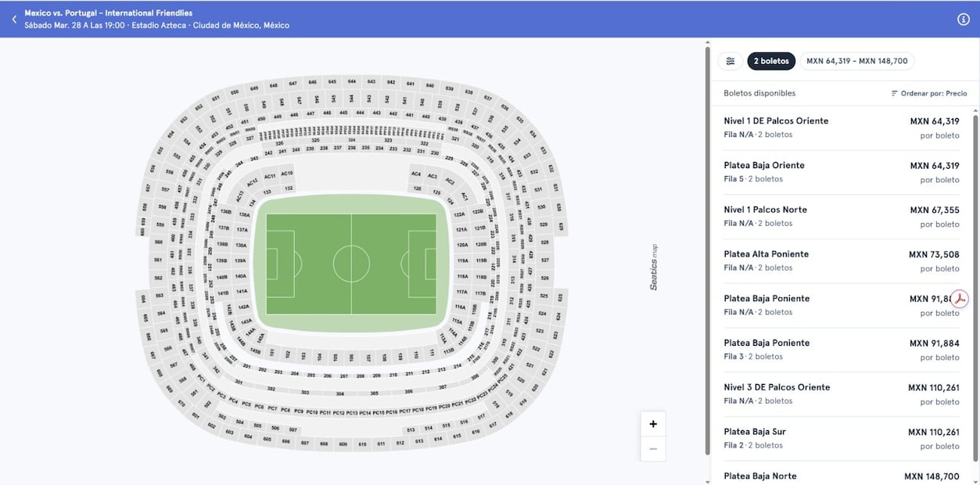980x485 pixels.
Task: Select section 103 on the stadium map
Action: click(x=303, y=355)
